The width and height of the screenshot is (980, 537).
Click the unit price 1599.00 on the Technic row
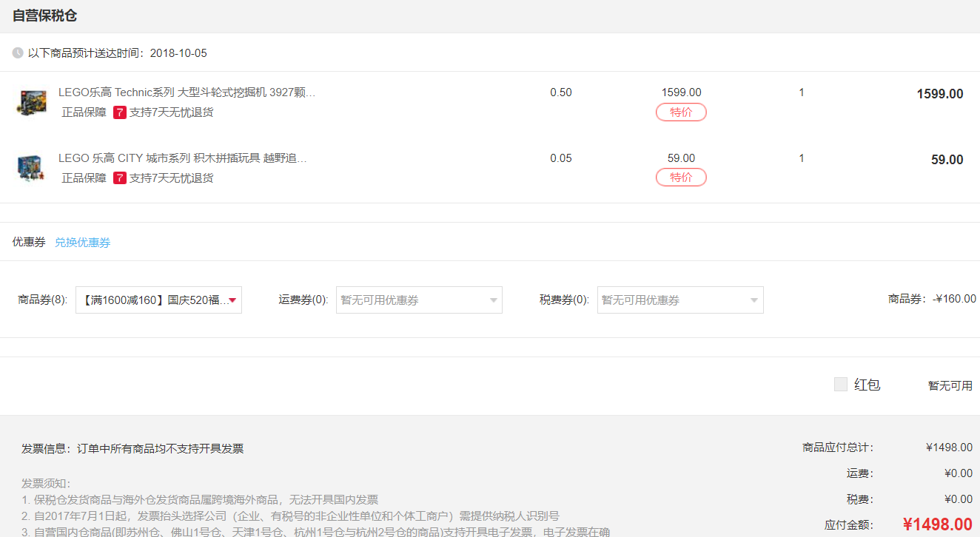681,92
